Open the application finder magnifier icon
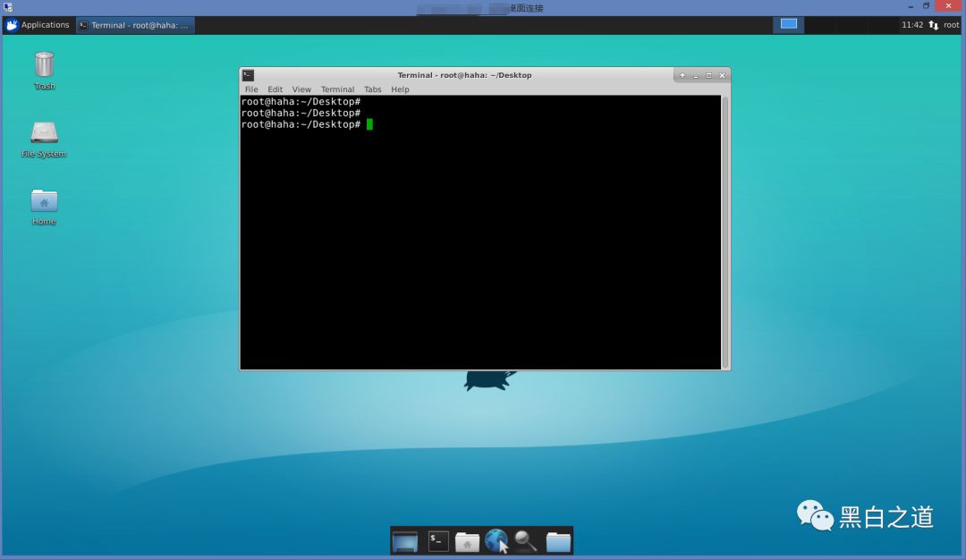The width and height of the screenshot is (966, 560). 526,541
